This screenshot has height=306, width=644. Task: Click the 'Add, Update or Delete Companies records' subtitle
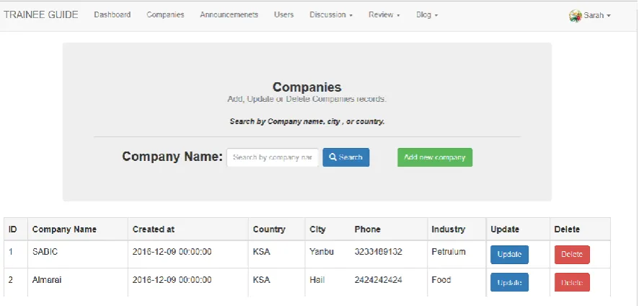306,99
